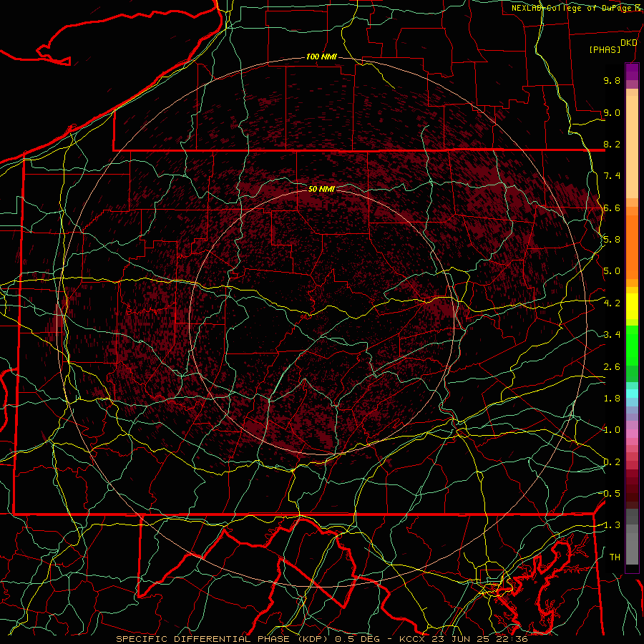Click the 4.2 legend value
This screenshot has width=644, height=644.
pos(612,303)
